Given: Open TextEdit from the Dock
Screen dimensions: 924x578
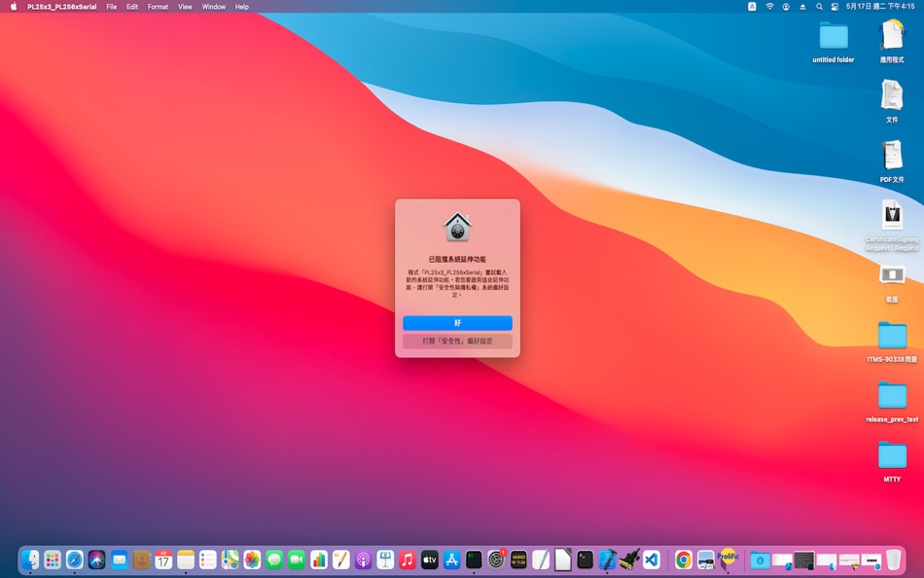Looking at the screenshot, I should coord(541,560).
